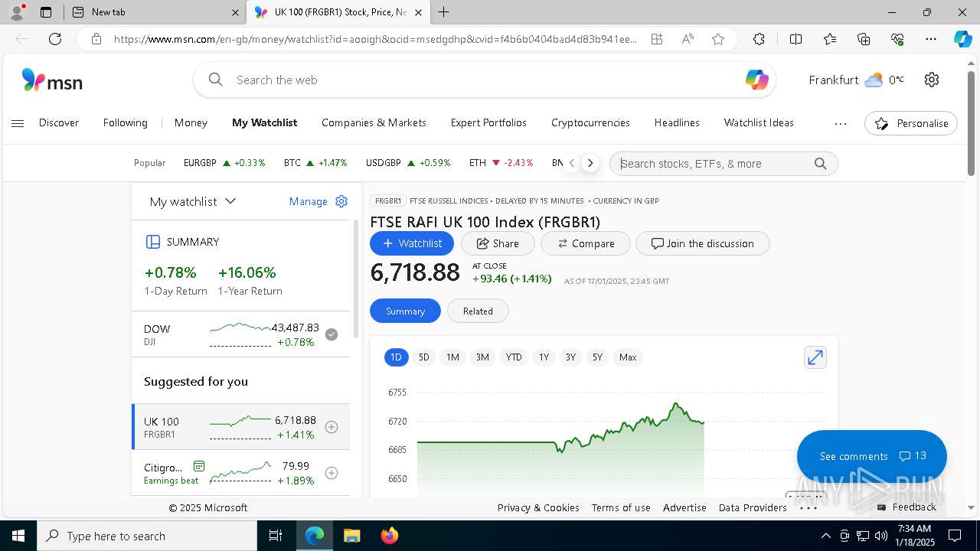Click the stock search magnifier icon
980x551 pixels.
point(820,164)
